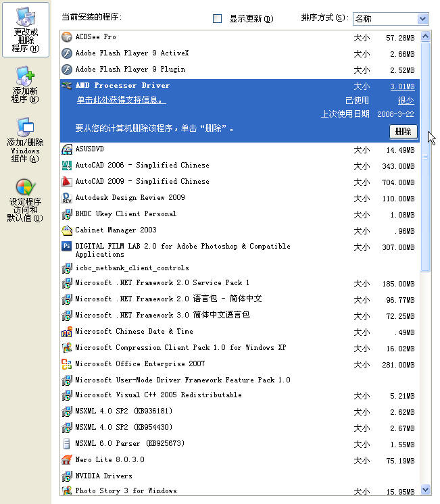The image size is (440, 504).
Task: Select Microsoft Office Enterprise 2007 entry text
Action: point(140,364)
